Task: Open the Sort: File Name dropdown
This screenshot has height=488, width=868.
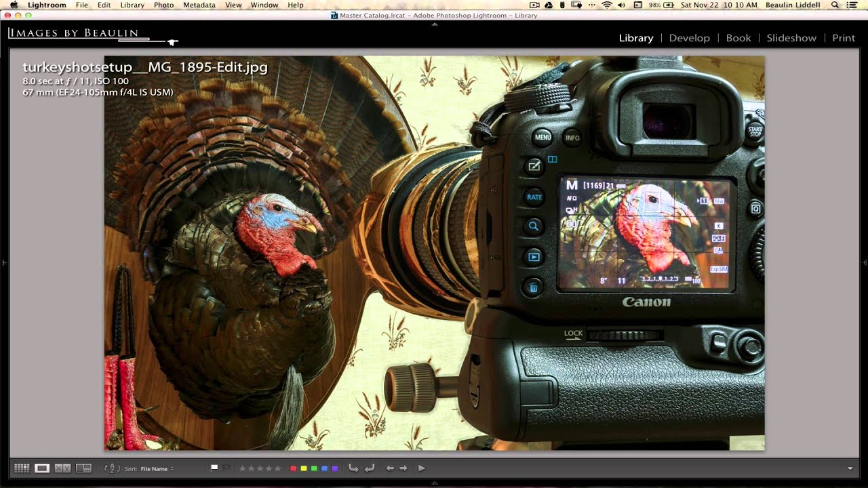Action: click(x=157, y=468)
